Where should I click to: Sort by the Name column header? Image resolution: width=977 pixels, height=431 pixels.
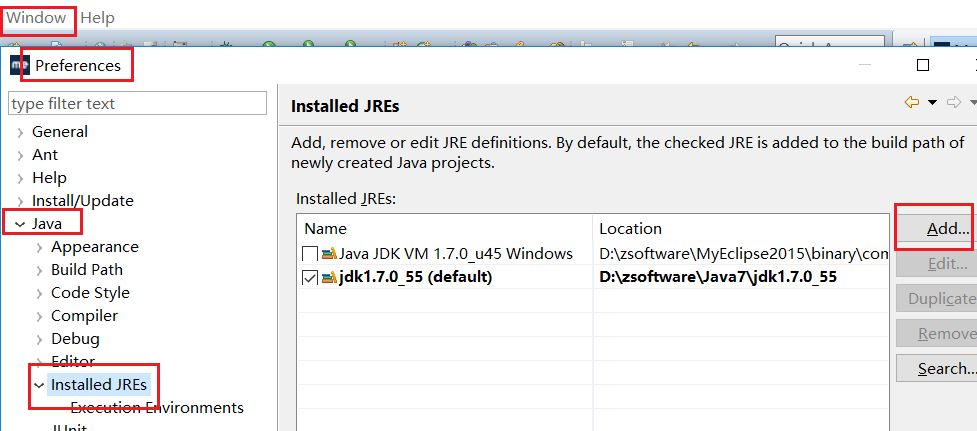pos(445,229)
